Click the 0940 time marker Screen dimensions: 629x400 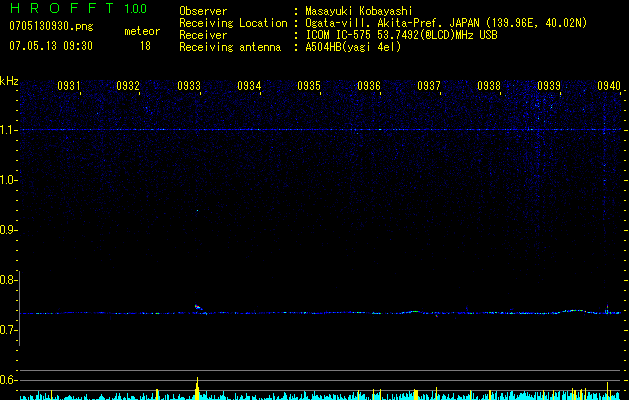tap(609, 85)
